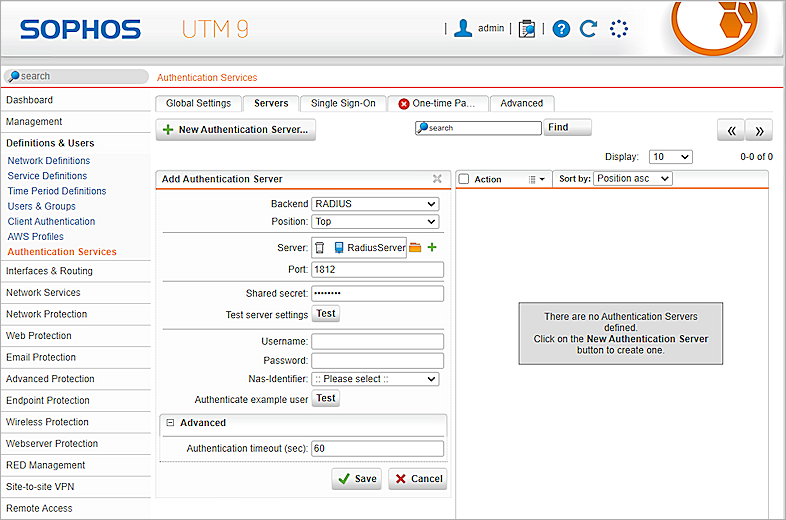
Task: Tick the Action select-all checkbox
Action: click(x=464, y=179)
